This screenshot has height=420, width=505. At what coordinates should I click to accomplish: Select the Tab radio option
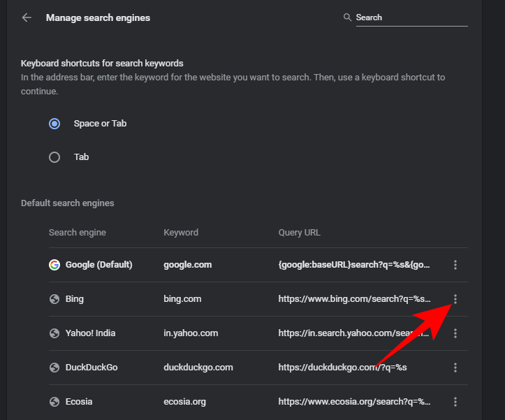pos(54,157)
